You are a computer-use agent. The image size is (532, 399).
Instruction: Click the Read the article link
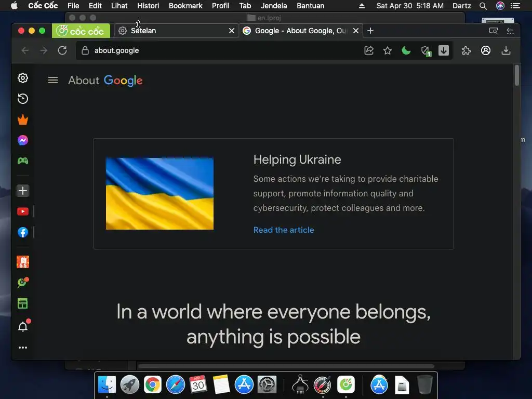pos(284,230)
